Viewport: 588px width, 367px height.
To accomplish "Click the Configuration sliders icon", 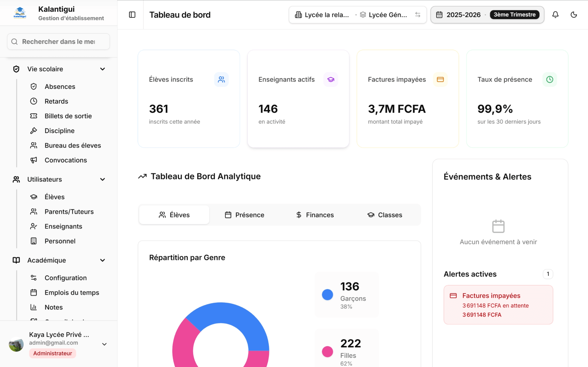I will click(33, 278).
